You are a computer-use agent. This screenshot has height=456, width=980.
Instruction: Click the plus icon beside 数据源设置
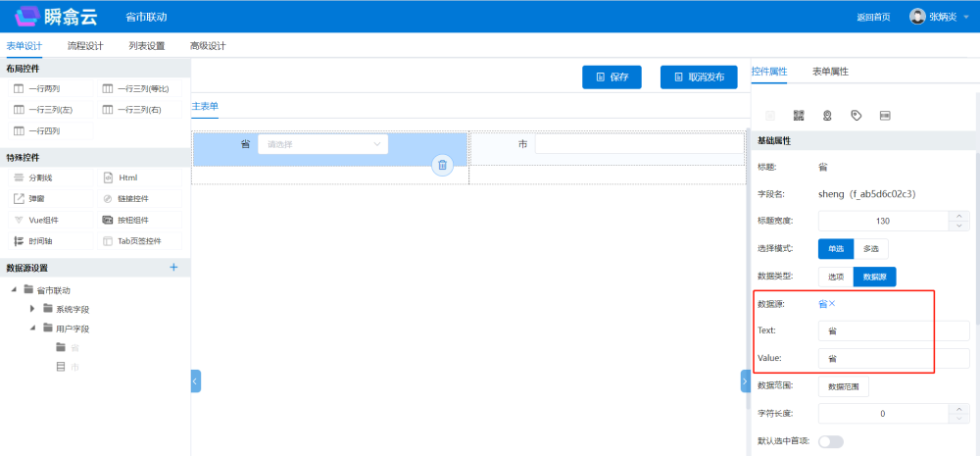173,267
